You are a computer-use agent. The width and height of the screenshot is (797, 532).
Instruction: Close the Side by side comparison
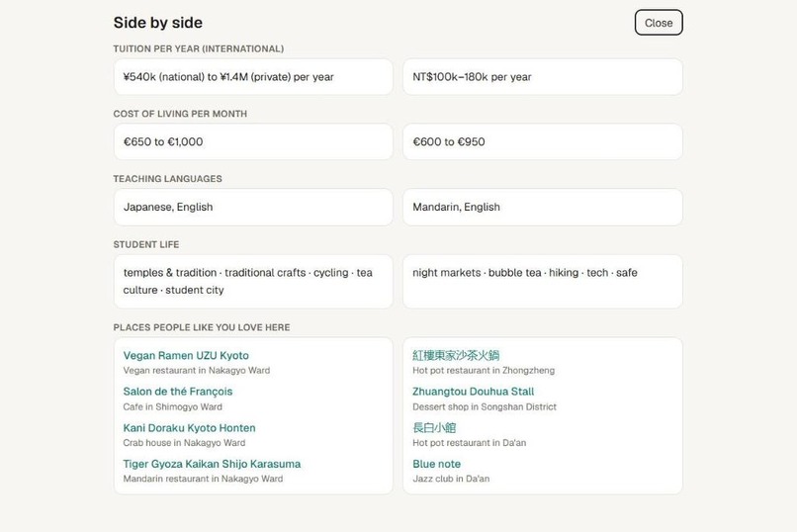click(659, 23)
